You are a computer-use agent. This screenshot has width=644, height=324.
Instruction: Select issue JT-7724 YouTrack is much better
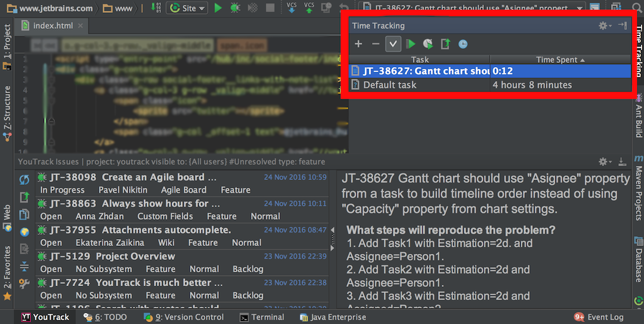[x=182, y=289]
